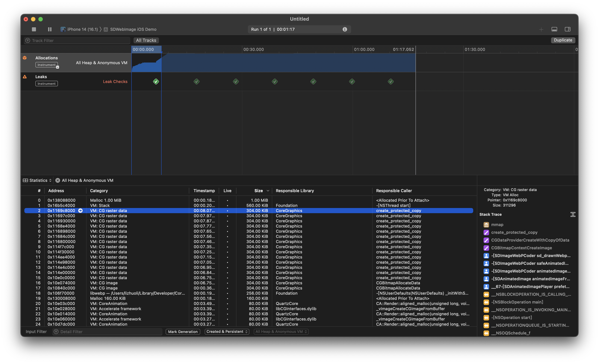Screen dimensions: 599x364
Task: Select SDImageWebPCoder safeAnimatedI frame icon
Action: coord(486,263)
